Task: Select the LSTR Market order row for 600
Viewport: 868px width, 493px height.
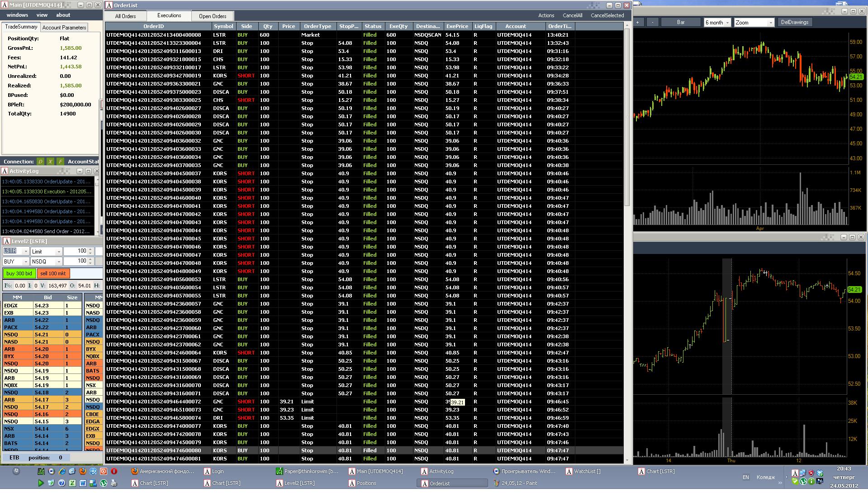Action: click(364, 35)
